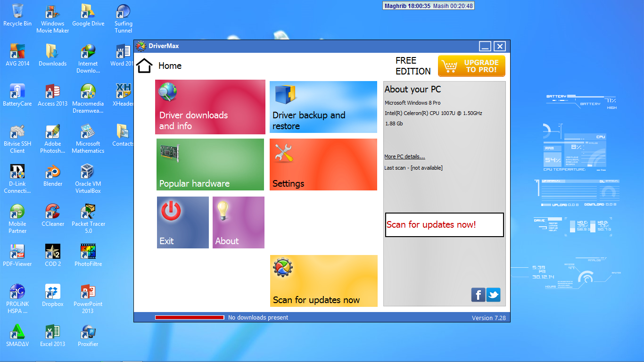Open More PC details link
This screenshot has height=362, width=644.
(405, 156)
